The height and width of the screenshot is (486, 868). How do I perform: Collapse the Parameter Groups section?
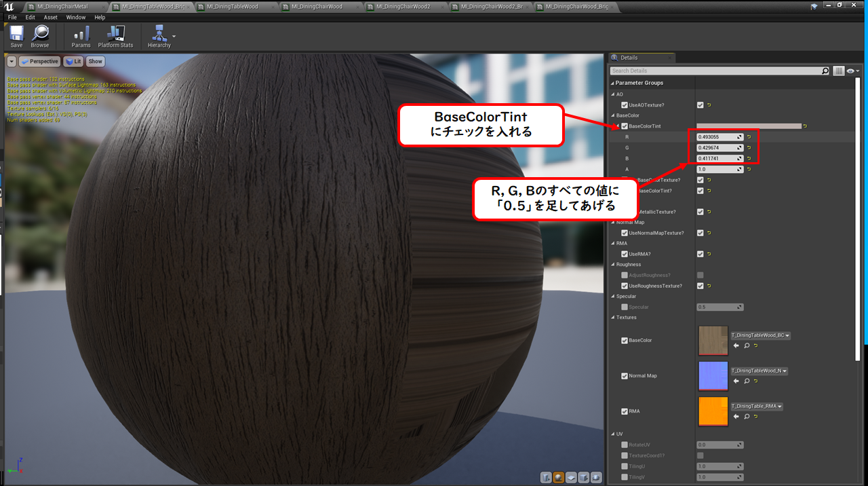612,83
